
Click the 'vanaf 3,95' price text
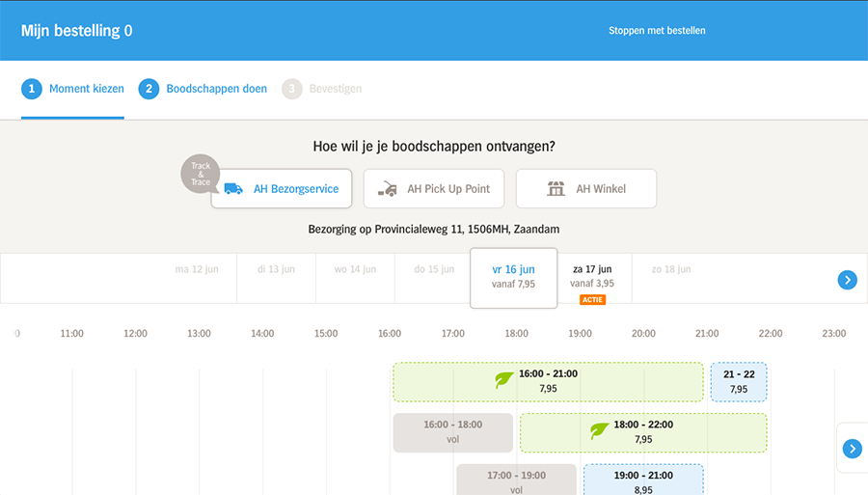tap(592, 283)
